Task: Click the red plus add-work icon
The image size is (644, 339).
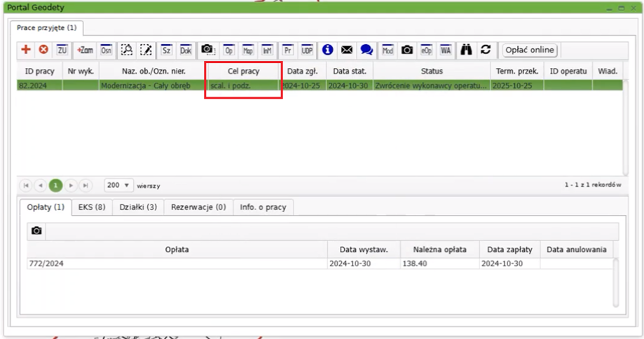Action: [x=26, y=50]
